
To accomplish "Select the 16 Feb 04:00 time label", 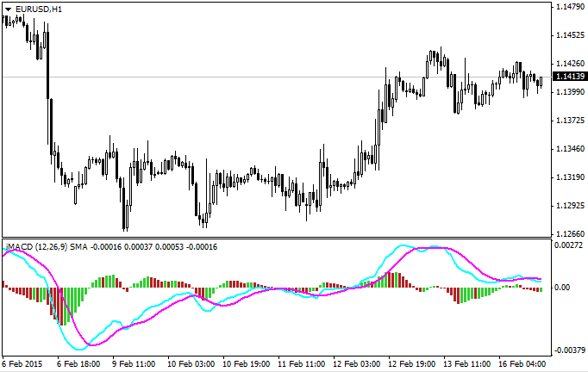I will pos(522,364).
